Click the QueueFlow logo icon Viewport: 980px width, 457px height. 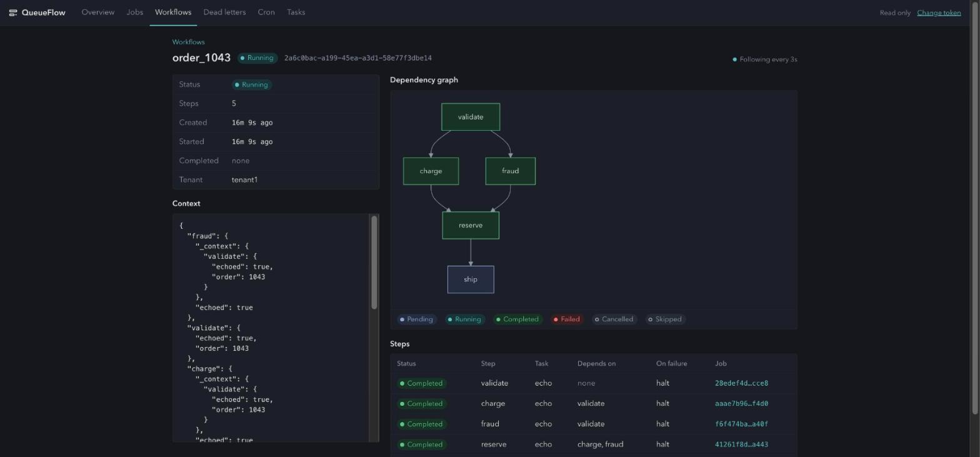tap(12, 13)
